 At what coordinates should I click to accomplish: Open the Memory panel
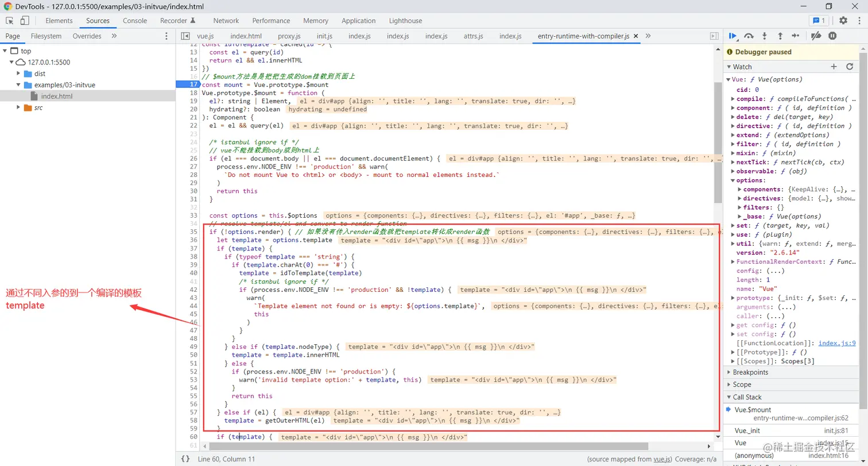tap(316, 21)
